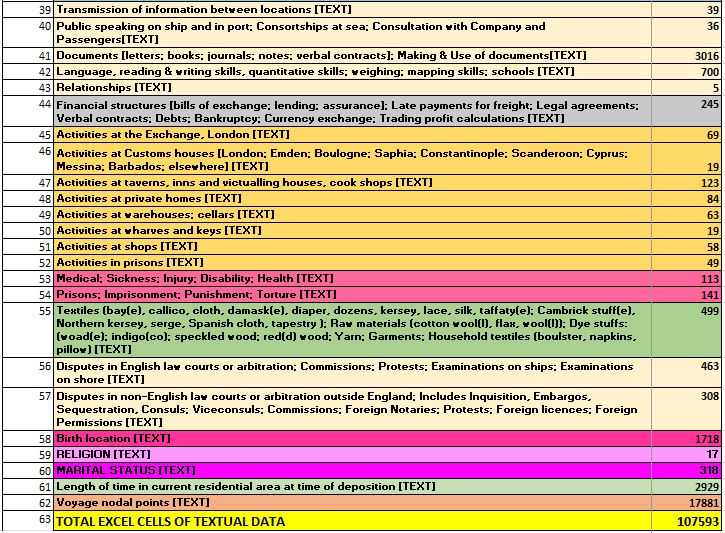Click 'Activities at private homes' cell
The image size is (725, 533).
(350, 199)
